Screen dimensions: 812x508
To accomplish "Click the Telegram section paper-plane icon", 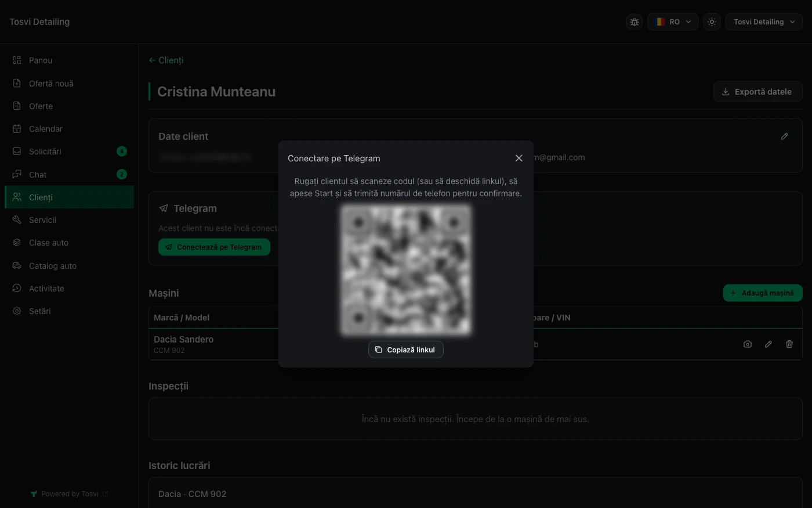I will click(164, 208).
